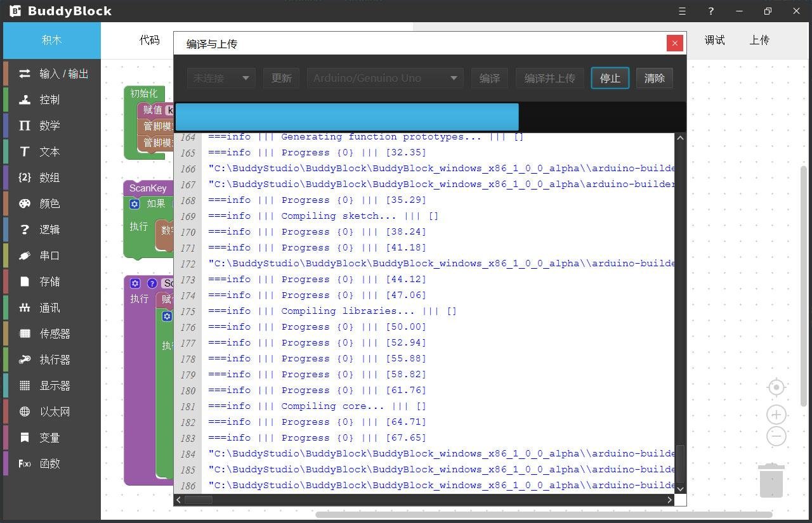Click the workspace horizontal scrollbar
The width and height of the screenshot is (812, 523).
[544, 514]
